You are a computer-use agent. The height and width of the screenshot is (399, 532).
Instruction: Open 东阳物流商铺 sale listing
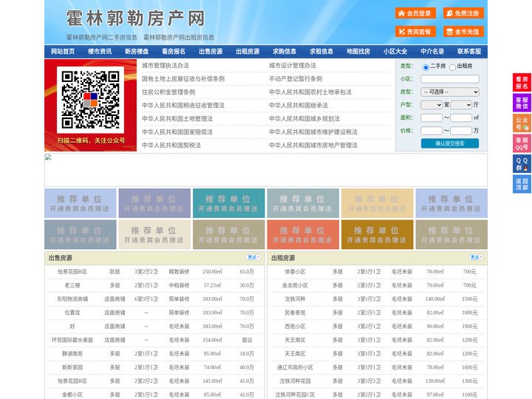pyautogui.click(x=72, y=299)
